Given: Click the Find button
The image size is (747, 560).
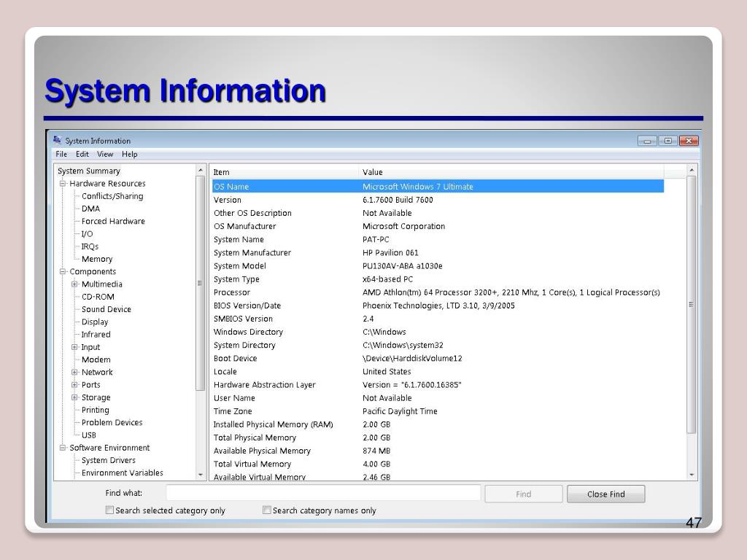Looking at the screenshot, I should point(524,494).
